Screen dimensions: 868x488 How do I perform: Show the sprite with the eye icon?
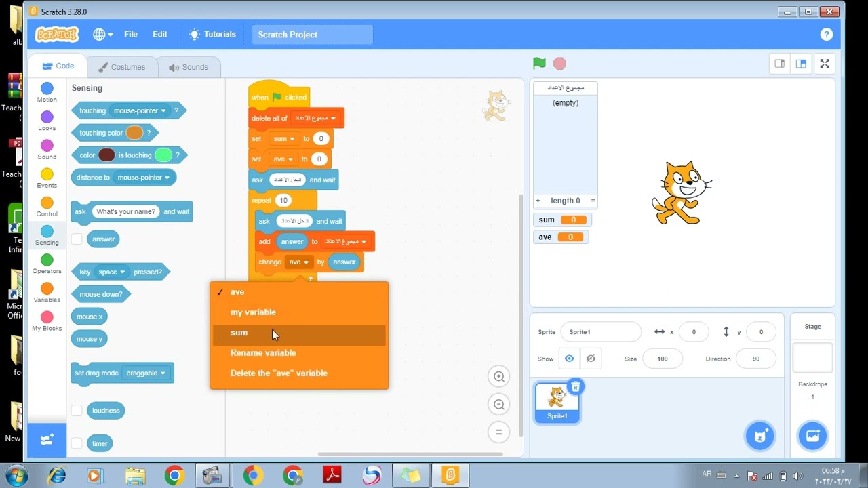[569, 359]
